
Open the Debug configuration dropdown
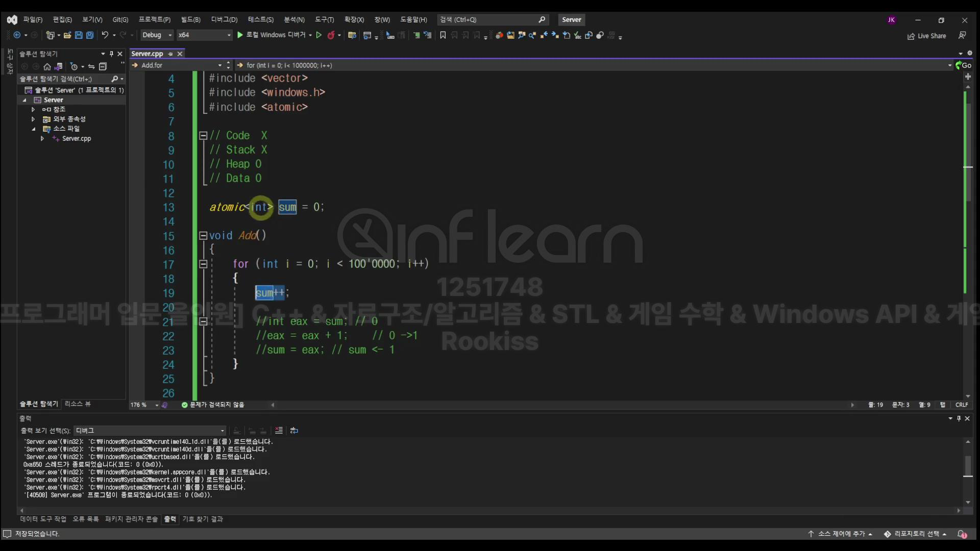157,35
